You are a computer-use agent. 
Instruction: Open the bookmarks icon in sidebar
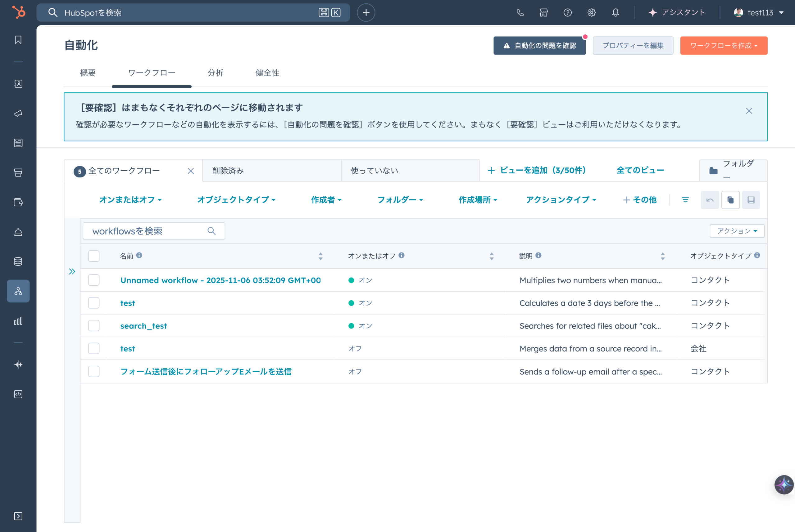(x=18, y=40)
